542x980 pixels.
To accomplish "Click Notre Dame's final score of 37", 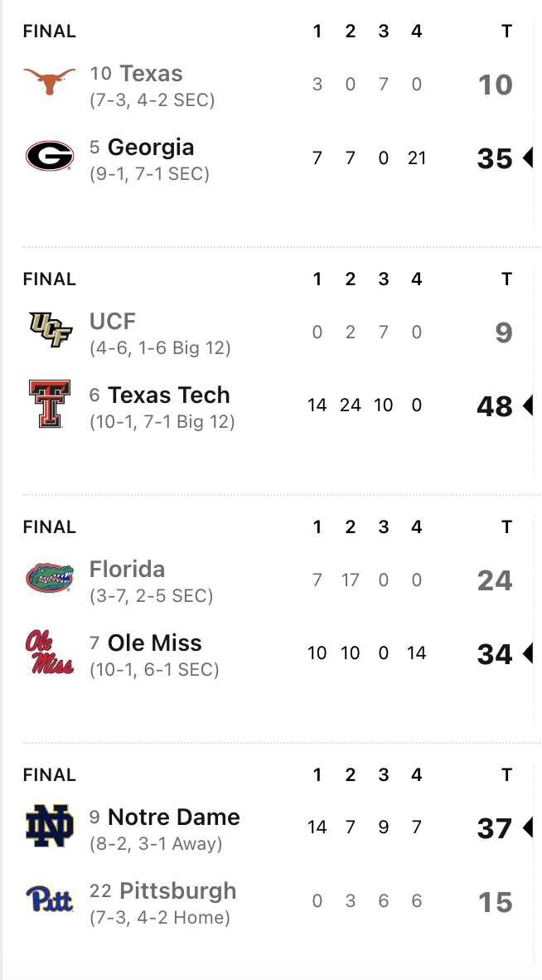I will (495, 828).
